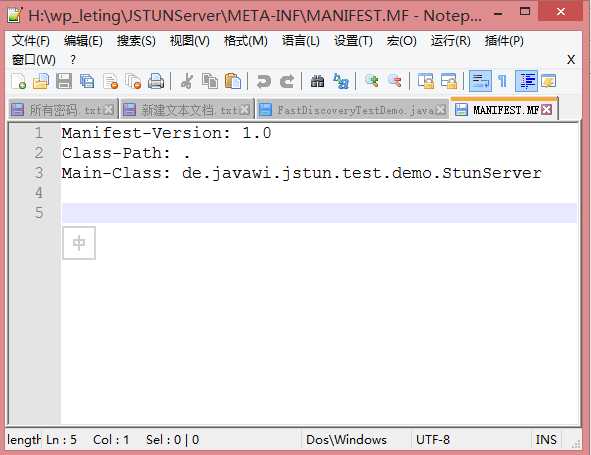The image size is (591, 455).
Task: Open 视图(V) menu
Action: click(x=190, y=41)
